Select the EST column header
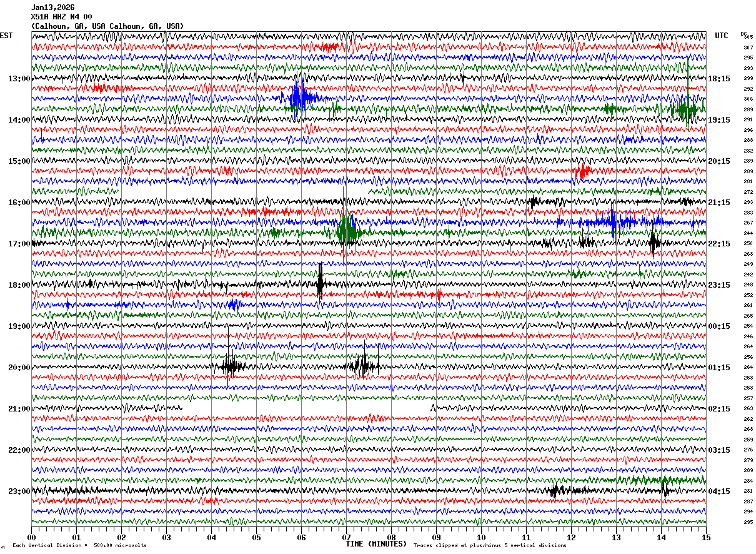 tap(6, 36)
